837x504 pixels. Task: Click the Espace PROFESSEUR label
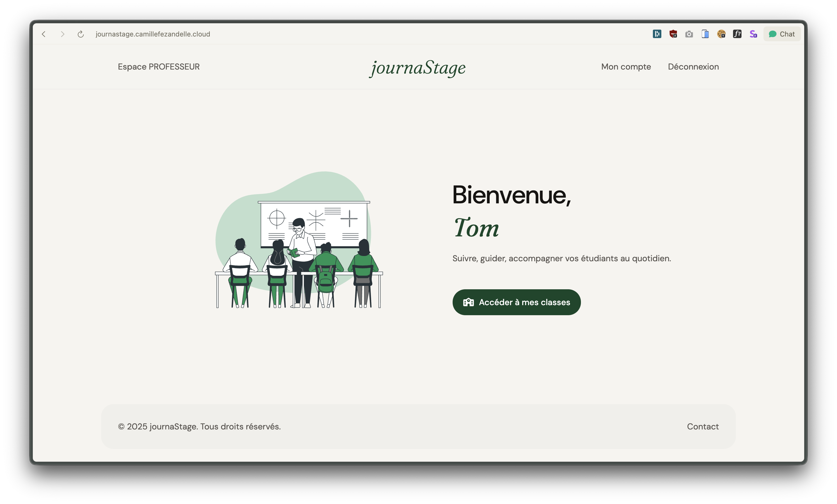point(159,67)
